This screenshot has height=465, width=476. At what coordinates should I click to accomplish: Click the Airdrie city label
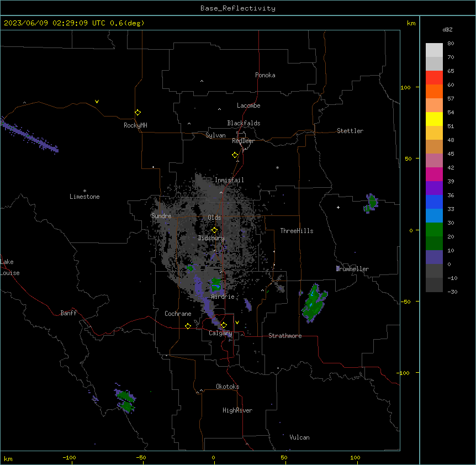tap(223, 297)
